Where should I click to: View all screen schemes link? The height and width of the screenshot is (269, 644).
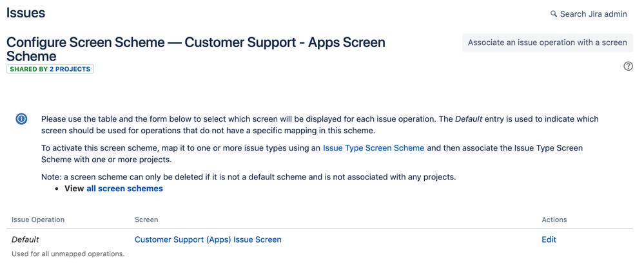(x=124, y=189)
